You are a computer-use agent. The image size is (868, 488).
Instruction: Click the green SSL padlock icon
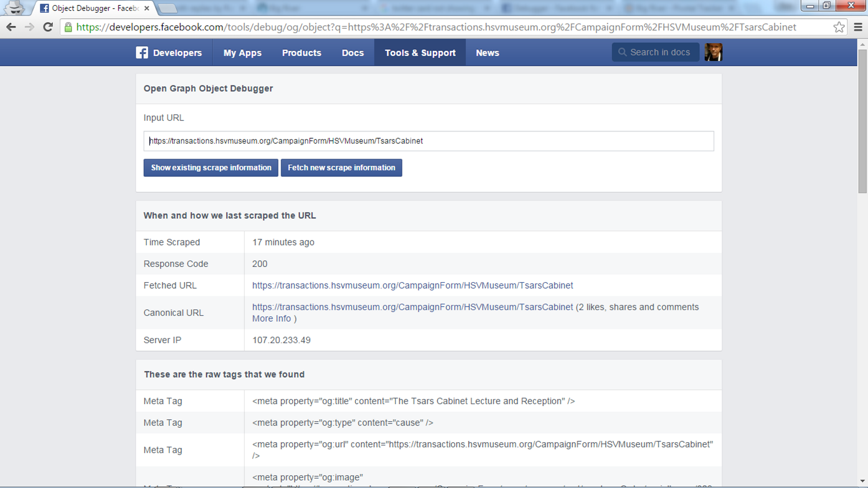click(x=68, y=27)
